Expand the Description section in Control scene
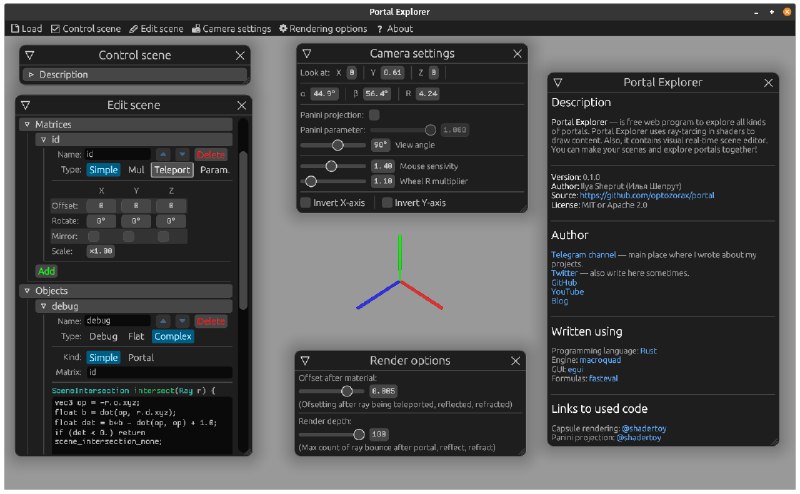The width and height of the screenshot is (800, 494). pos(135,75)
